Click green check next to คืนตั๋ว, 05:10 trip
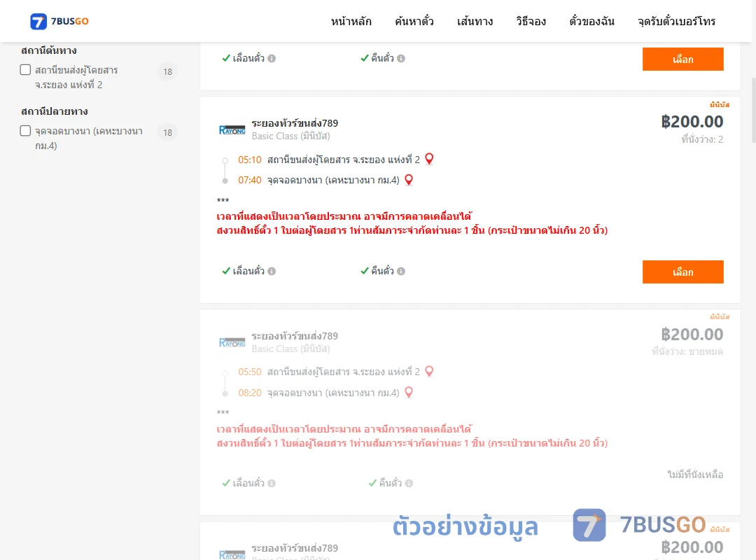The image size is (756, 560). (365, 271)
